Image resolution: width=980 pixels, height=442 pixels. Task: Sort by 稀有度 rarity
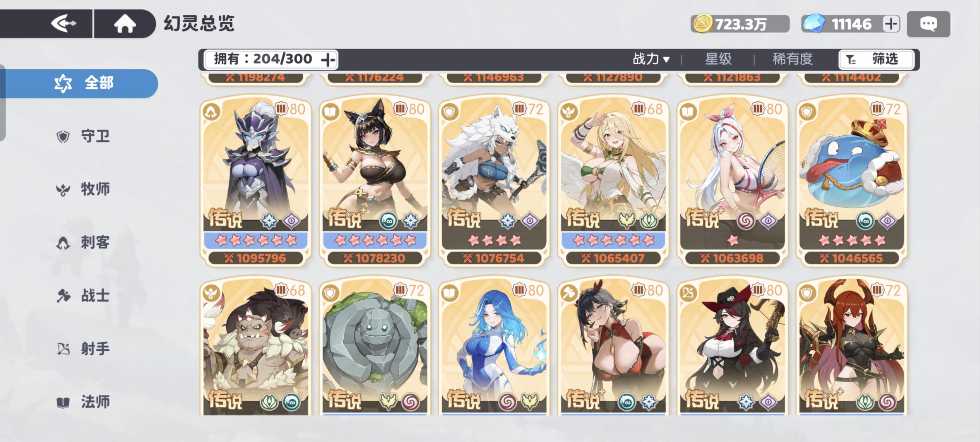792,59
